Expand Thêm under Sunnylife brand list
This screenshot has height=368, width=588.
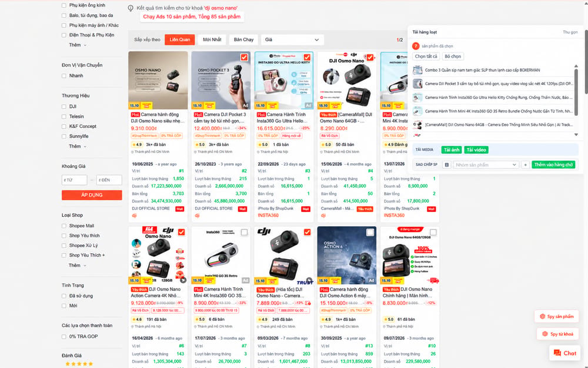coord(78,147)
